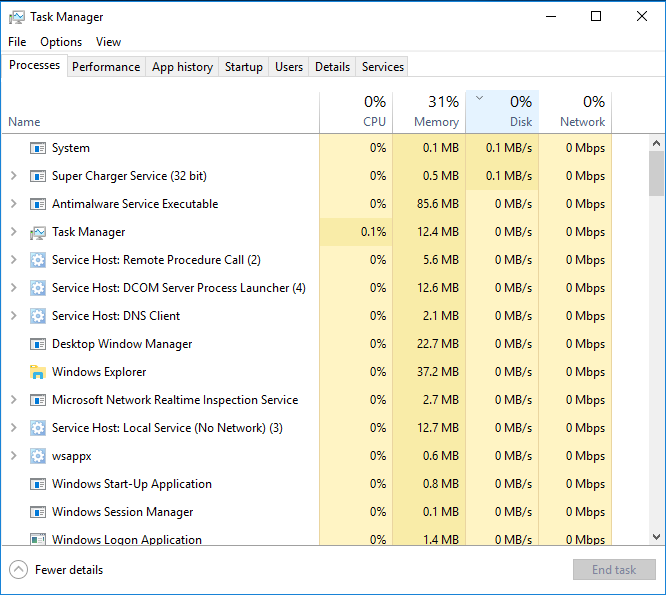Click the System process icon
Image resolution: width=666 pixels, height=595 pixels.
38,148
